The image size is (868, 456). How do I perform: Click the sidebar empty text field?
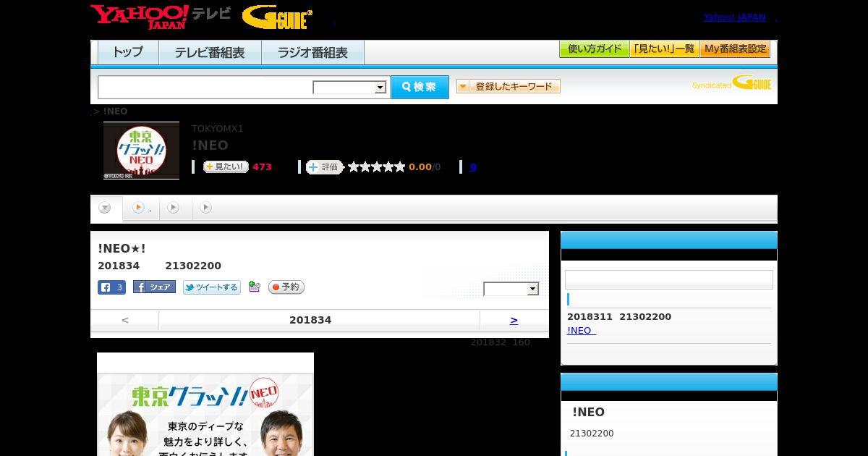[x=669, y=279]
